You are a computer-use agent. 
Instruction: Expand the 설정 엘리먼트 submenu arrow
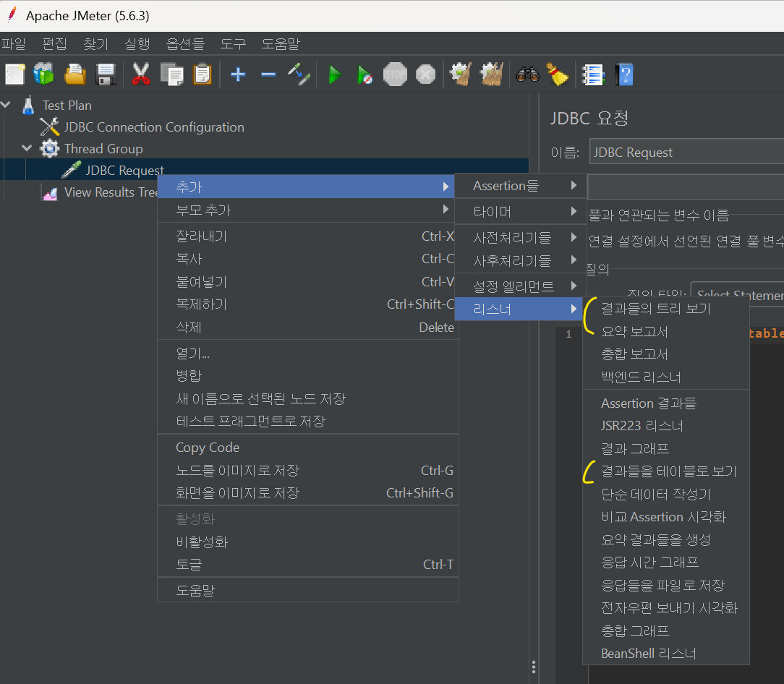pyautogui.click(x=574, y=286)
